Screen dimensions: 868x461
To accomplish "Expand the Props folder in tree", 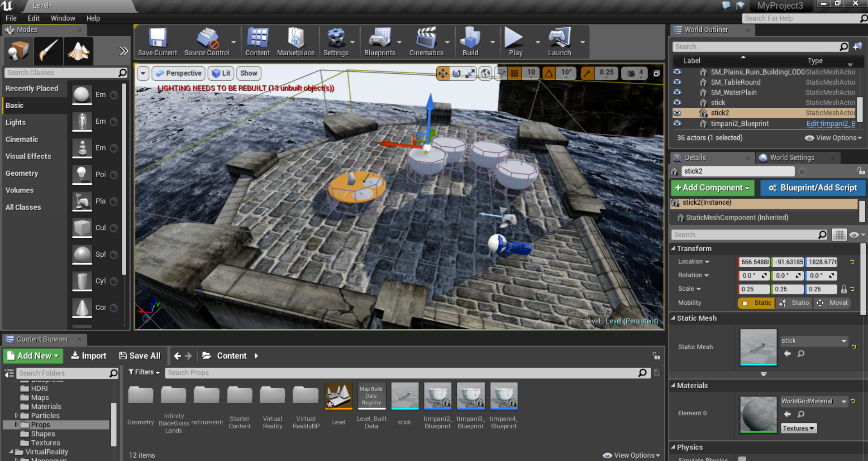I will coord(17,424).
